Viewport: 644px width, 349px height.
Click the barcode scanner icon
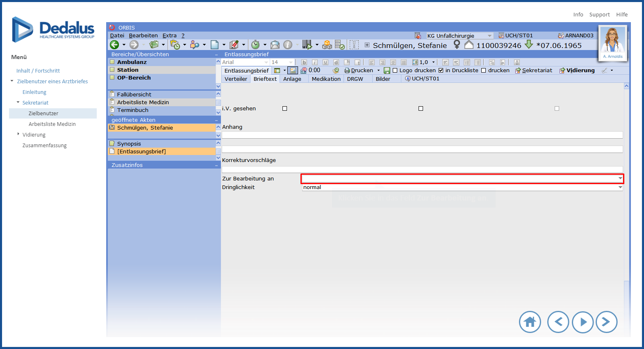(x=307, y=45)
